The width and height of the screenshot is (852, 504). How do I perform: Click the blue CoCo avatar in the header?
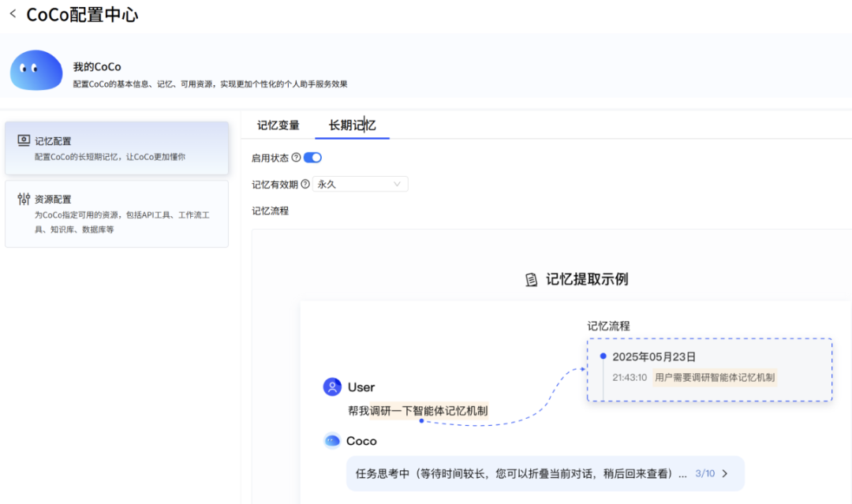click(35, 71)
